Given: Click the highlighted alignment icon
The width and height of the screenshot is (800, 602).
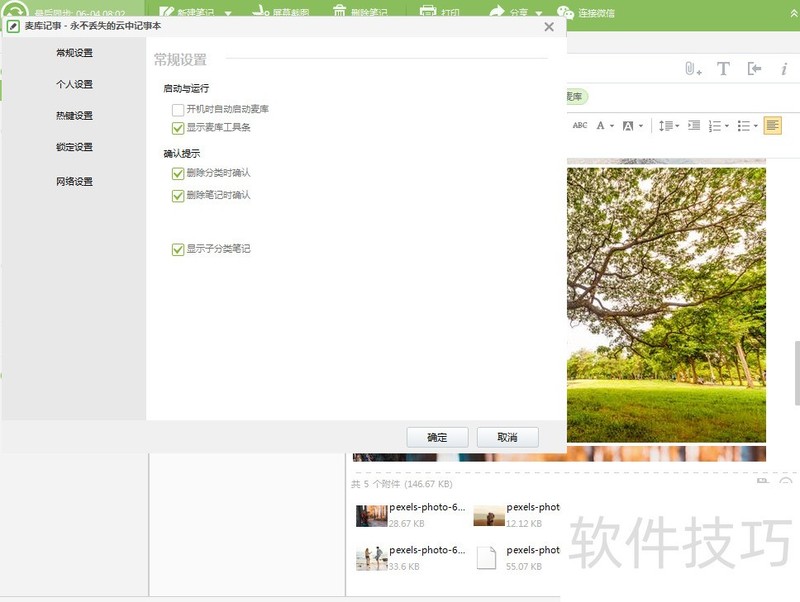Looking at the screenshot, I should (774, 126).
